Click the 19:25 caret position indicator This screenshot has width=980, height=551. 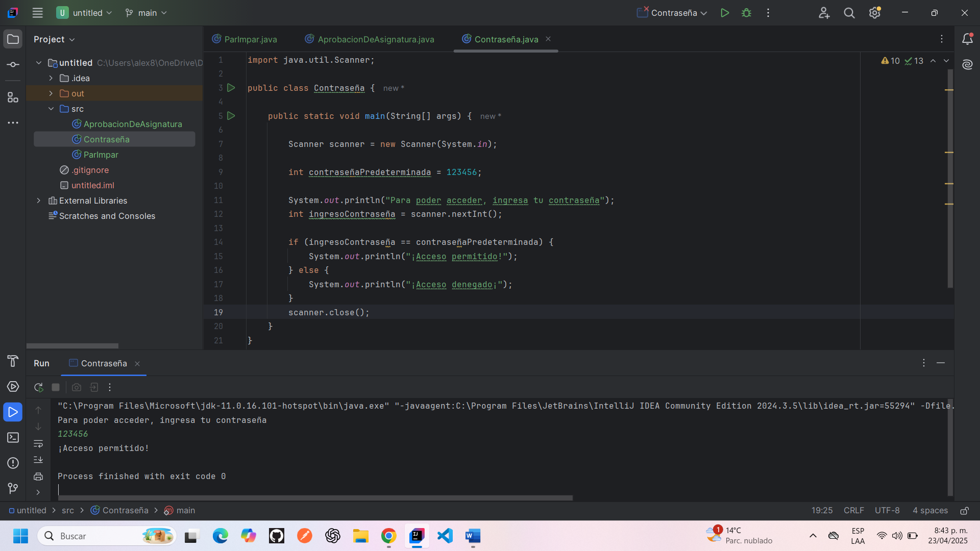[x=822, y=511]
